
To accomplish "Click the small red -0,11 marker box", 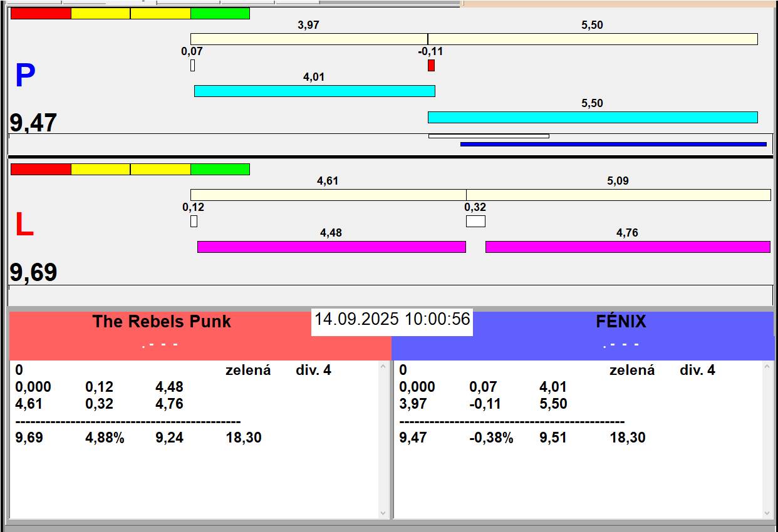I will (431, 65).
